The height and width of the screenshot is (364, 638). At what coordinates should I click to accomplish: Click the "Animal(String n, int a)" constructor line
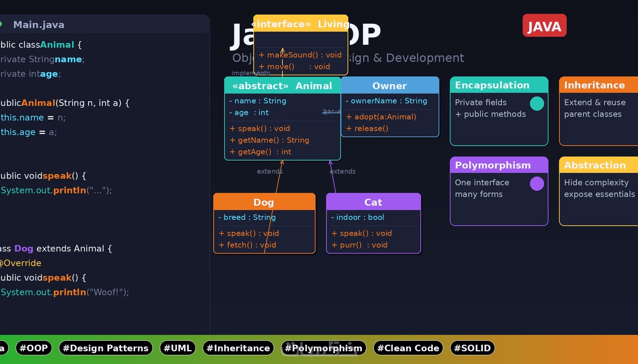(65, 103)
